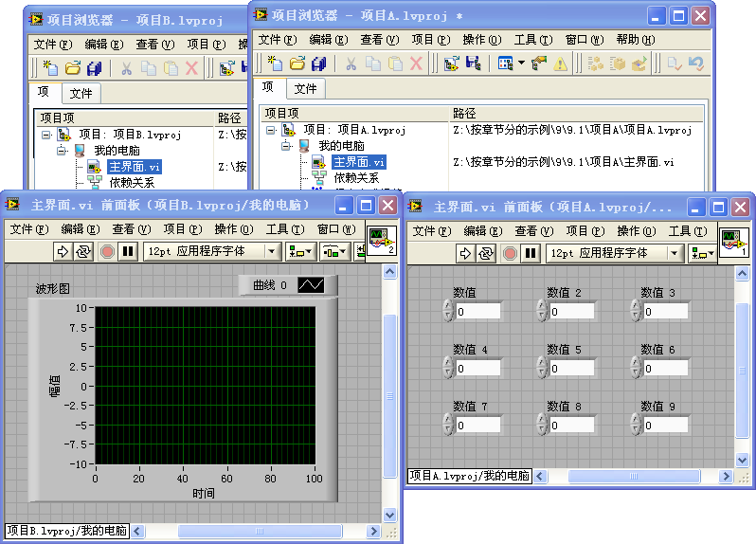Viewport: 756px width, 544px height.
Task: Open font dropdown in 项目B front panel
Action: coord(272,251)
